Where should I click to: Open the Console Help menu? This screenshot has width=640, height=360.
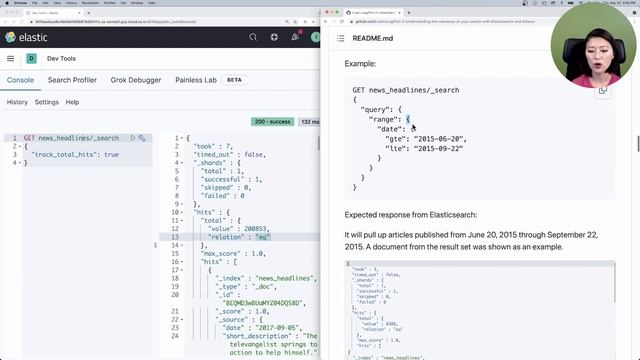pyautogui.click(x=72, y=102)
